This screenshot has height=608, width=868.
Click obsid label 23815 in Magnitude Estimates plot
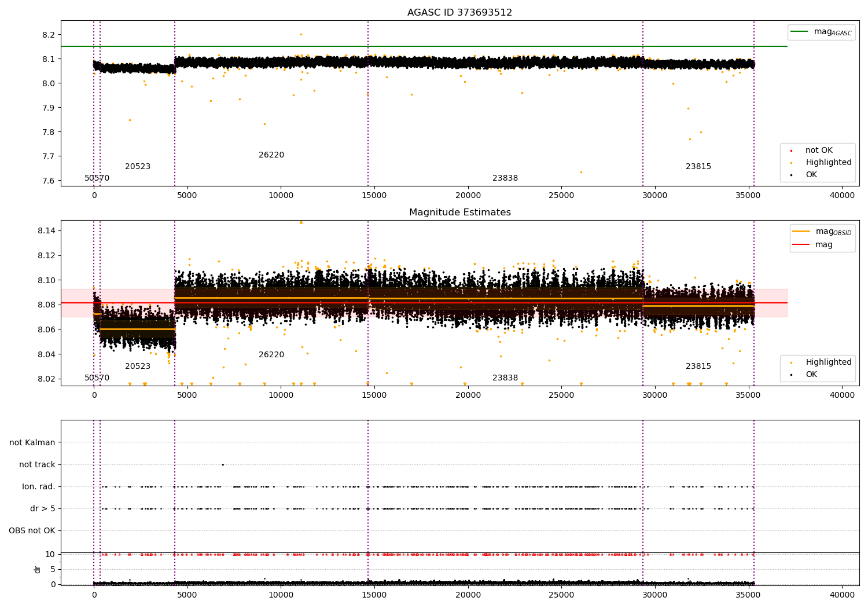(698, 367)
